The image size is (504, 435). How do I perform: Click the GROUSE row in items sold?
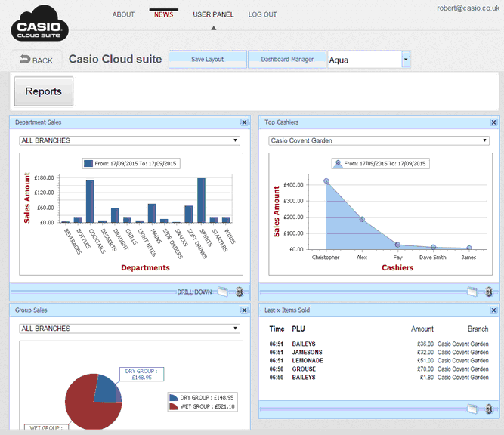(x=379, y=369)
